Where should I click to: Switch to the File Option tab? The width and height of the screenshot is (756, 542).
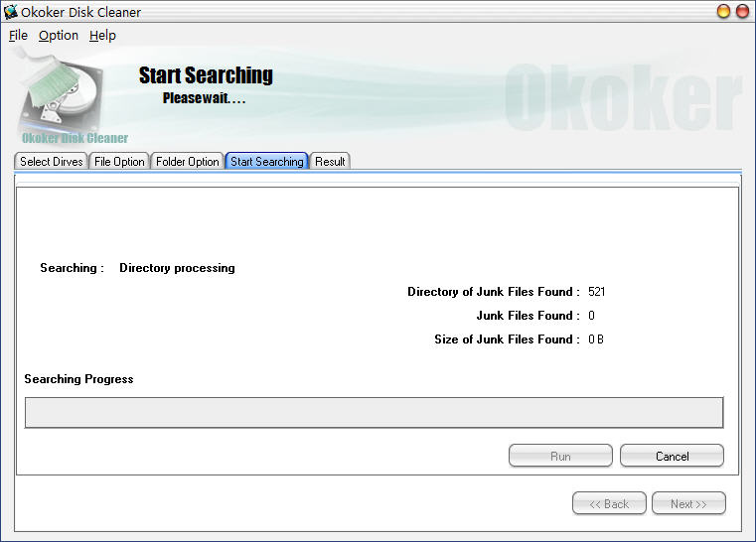pos(119,162)
